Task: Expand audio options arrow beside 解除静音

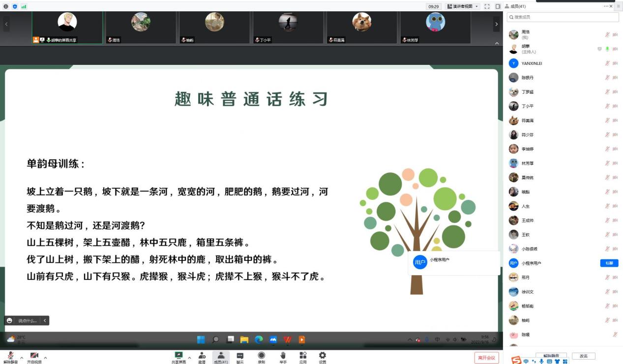Action: [22, 358]
